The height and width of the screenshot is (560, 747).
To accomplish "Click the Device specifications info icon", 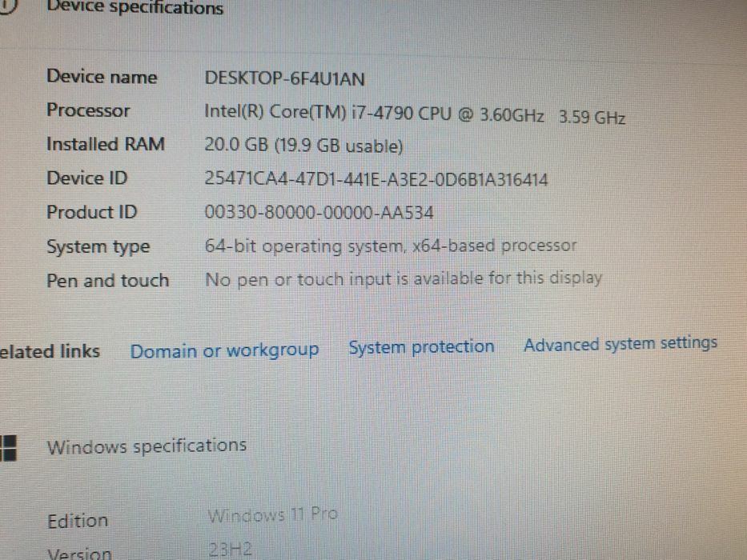I will pyautogui.click(x=7, y=6).
